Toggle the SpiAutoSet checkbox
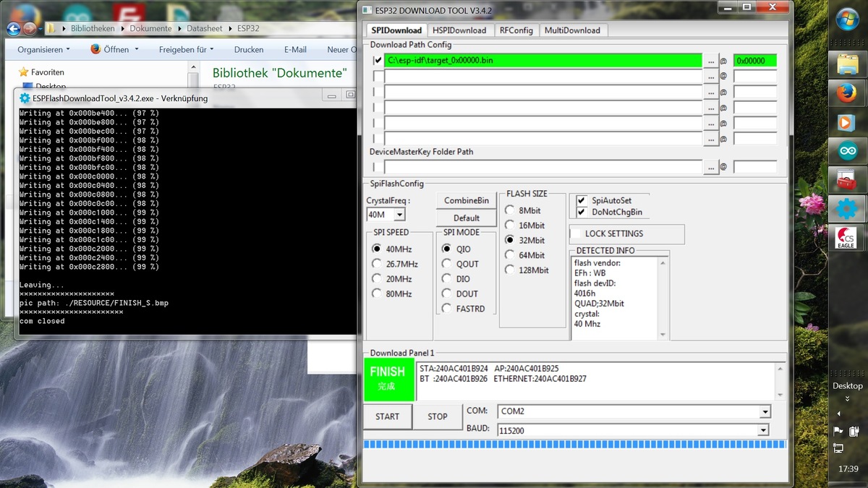The image size is (868, 488). coord(582,200)
